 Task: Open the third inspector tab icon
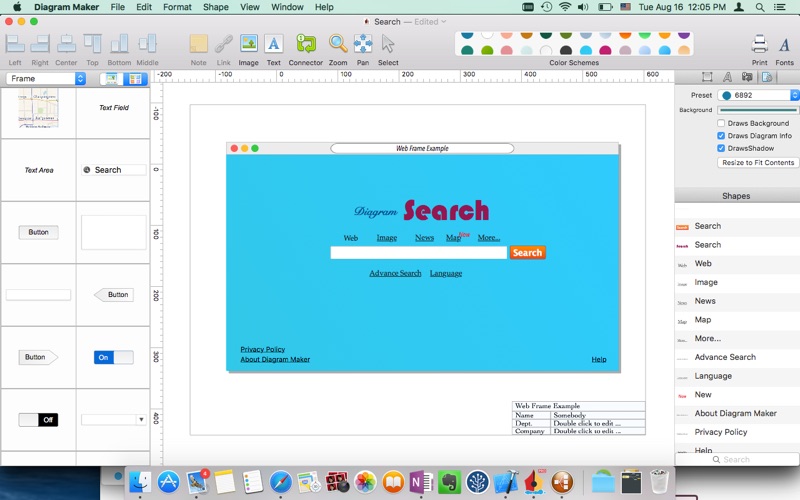tap(747, 77)
